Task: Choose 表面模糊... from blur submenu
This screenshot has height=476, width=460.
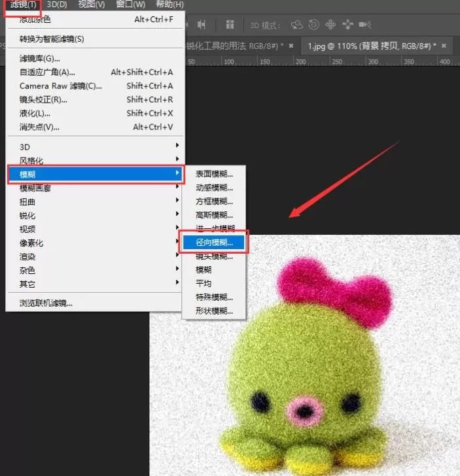Action: click(214, 174)
